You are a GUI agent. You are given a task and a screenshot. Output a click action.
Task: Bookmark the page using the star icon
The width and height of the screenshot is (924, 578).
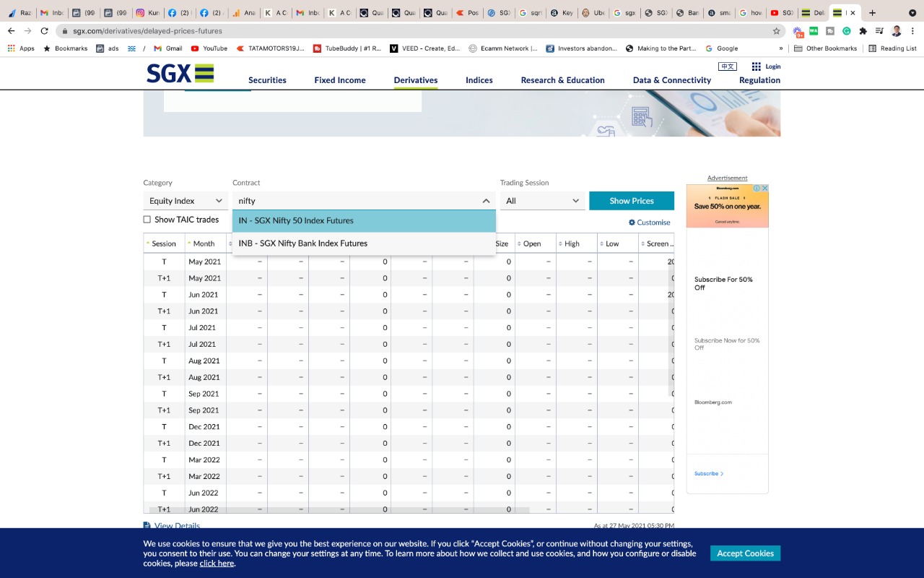coord(776,30)
